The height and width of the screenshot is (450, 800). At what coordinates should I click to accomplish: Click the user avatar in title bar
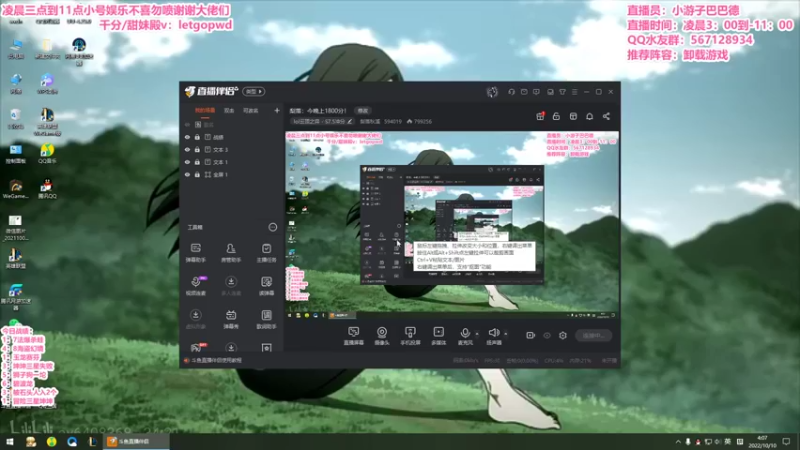[x=492, y=92]
